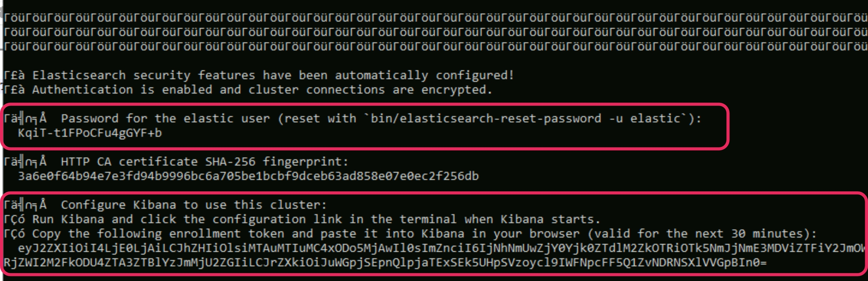Viewport: 868px width, 281px height.
Task: Click "(valid for the next 30 minutes)" text
Action: click(x=702, y=234)
